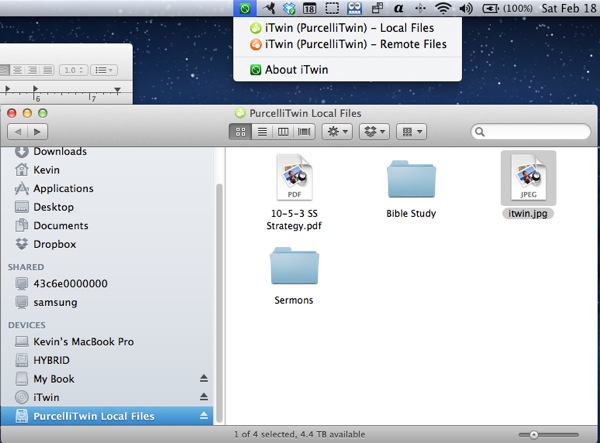Go forward in Finder history
Viewport: 600px width, 443px height.
[x=37, y=132]
